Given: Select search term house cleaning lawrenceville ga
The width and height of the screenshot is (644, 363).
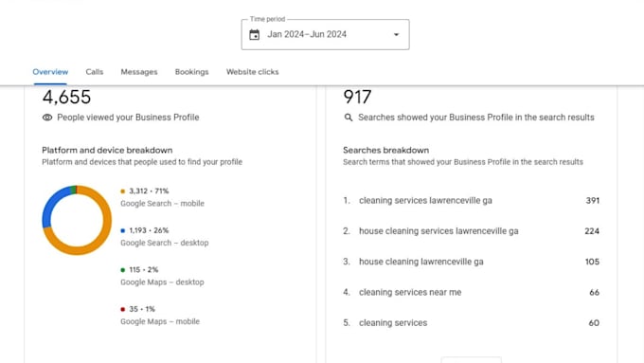Looking at the screenshot, I should [x=421, y=262].
